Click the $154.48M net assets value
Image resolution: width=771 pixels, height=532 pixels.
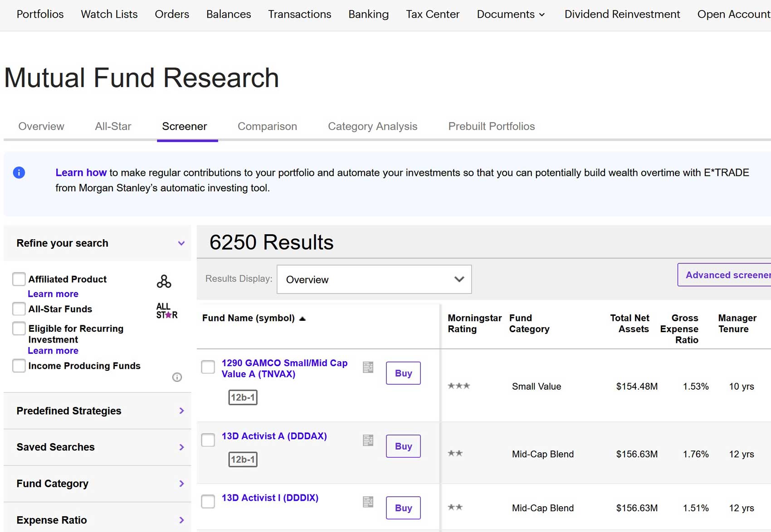[637, 387]
